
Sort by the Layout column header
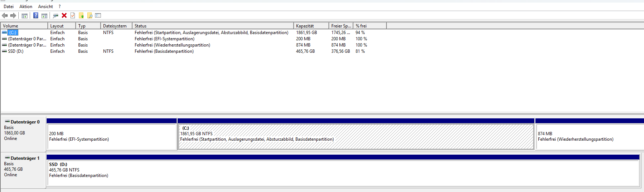(x=62, y=26)
